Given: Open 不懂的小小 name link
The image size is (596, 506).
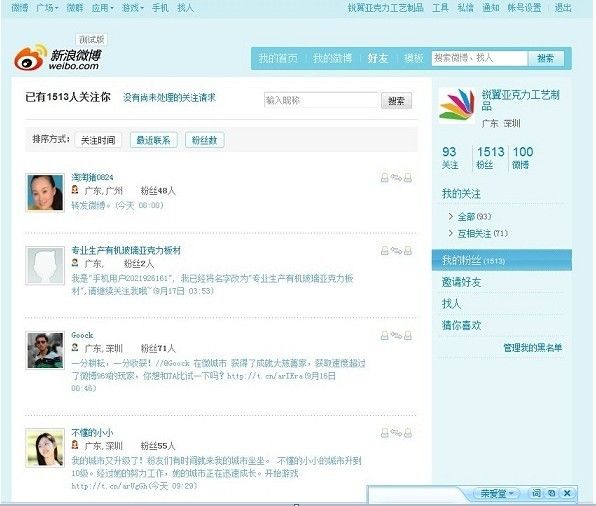Looking at the screenshot, I should click(92, 432).
